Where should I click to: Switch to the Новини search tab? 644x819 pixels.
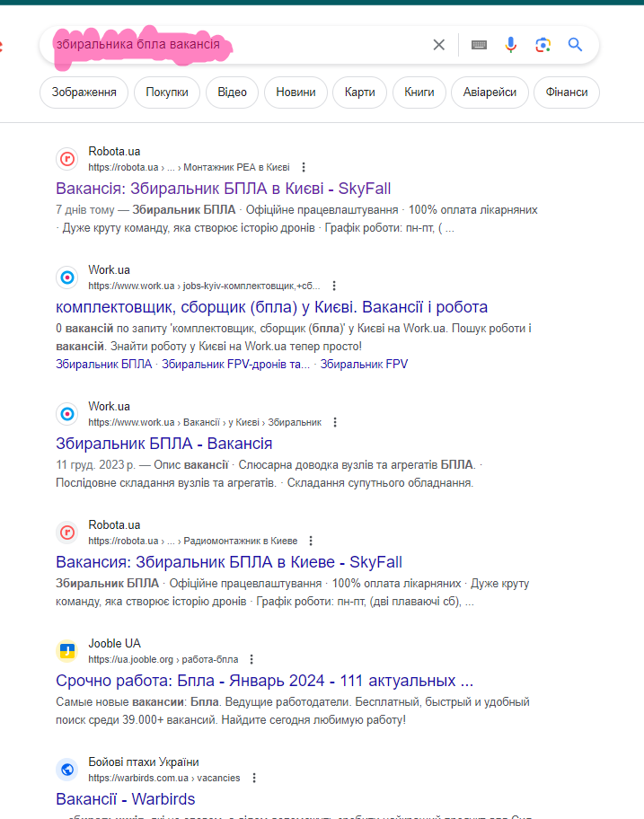[x=296, y=92]
